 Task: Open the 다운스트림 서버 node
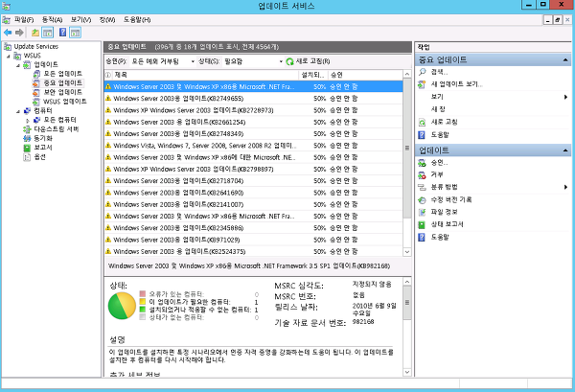pyautogui.click(x=51, y=129)
